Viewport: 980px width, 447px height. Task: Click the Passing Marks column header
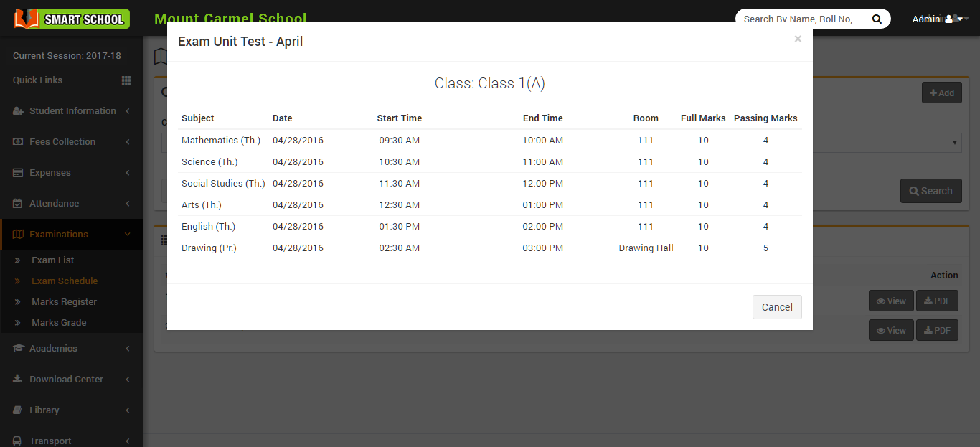[765, 118]
